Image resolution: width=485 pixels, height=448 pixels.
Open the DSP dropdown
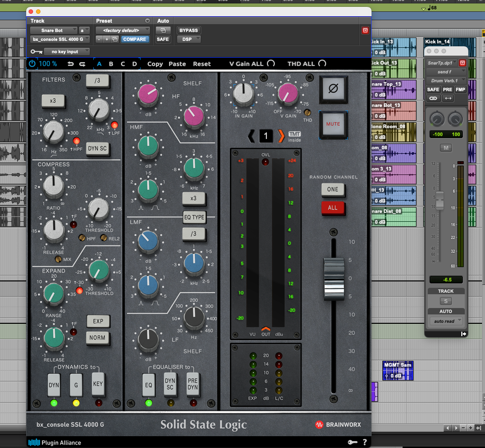pyautogui.click(x=189, y=39)
